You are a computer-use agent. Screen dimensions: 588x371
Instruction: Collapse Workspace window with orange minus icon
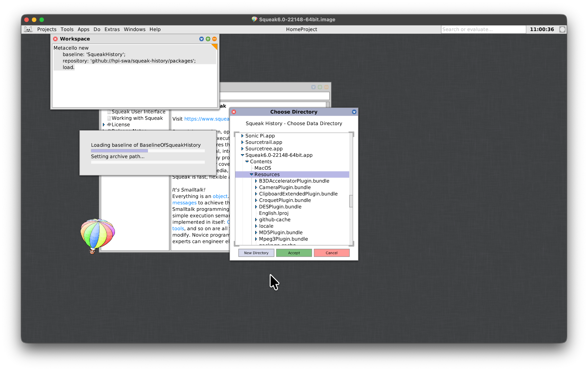coord(214,39)
